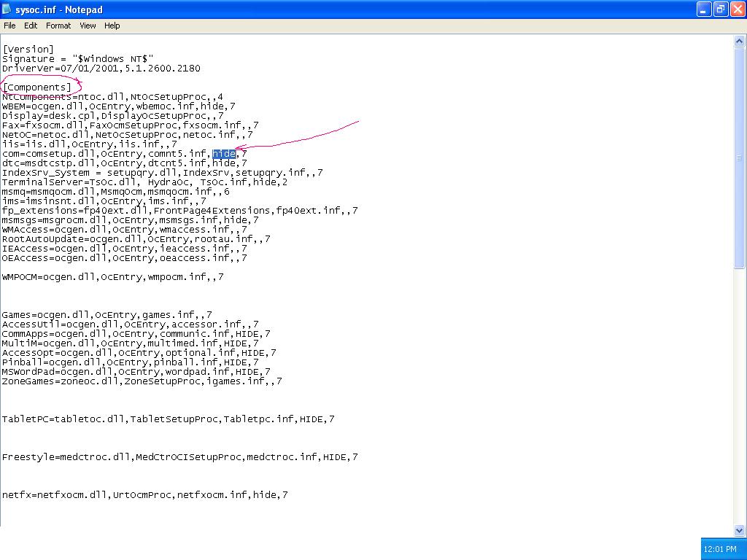This screenshot has width=747, height=560.
Task: Click the scroll up arrow of the vertical scrollbar
Action: click(x=739, y=41)
